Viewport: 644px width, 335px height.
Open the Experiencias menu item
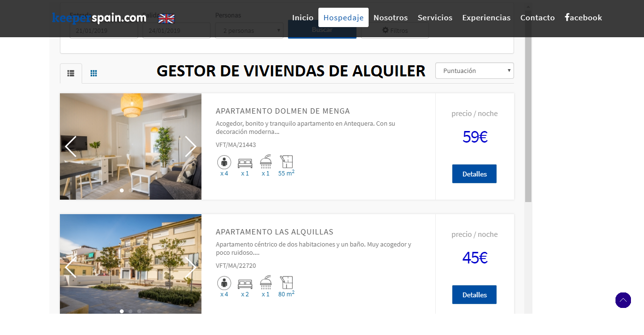(486, 17)
